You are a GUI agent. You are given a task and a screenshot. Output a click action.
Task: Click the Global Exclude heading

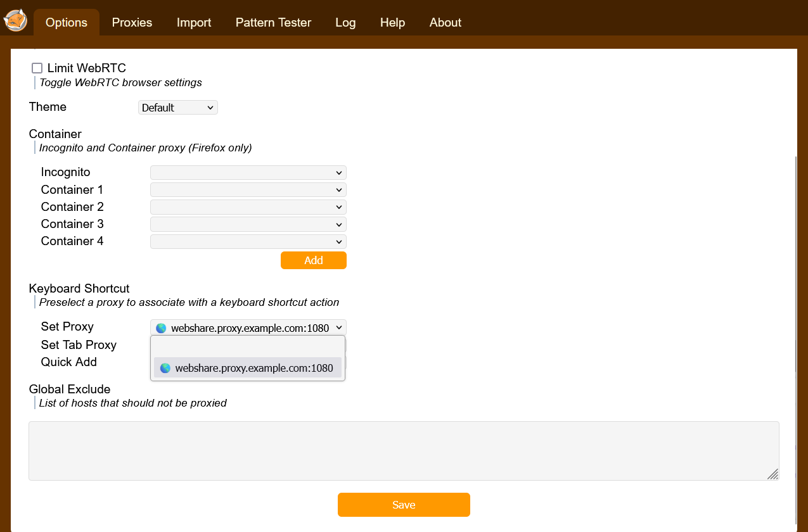pyautogui.click(x=70, y=389)
